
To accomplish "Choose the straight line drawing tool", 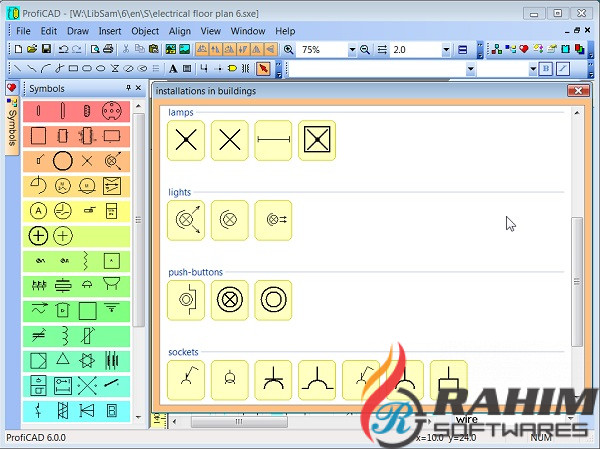I will coord(17,69).
